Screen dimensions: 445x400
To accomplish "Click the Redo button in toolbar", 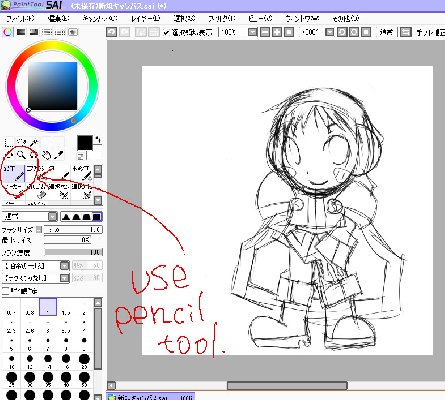I will coord(125,32).
